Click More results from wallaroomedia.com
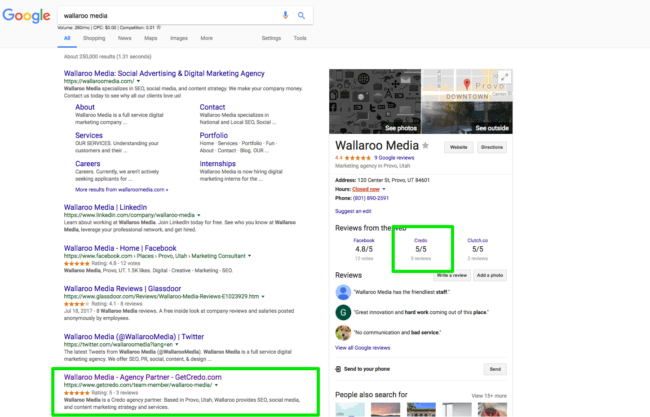Image resolution: width=650 pixels, height=417 pixels. tap(121, 190)
